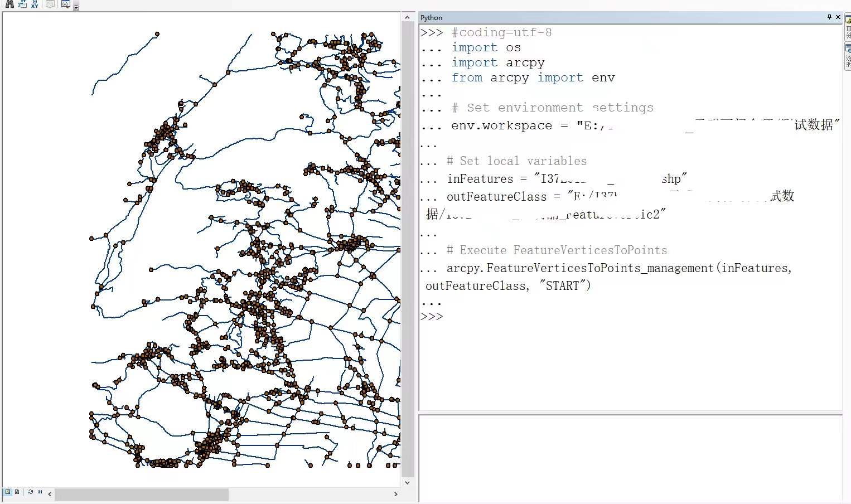Click the left scroll arrow below the map

49,494
